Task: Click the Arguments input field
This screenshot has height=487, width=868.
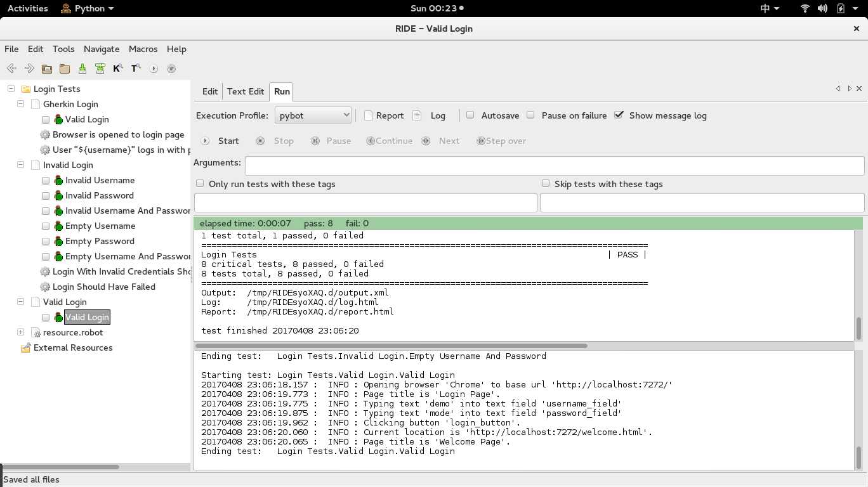Action: point(555,166)
